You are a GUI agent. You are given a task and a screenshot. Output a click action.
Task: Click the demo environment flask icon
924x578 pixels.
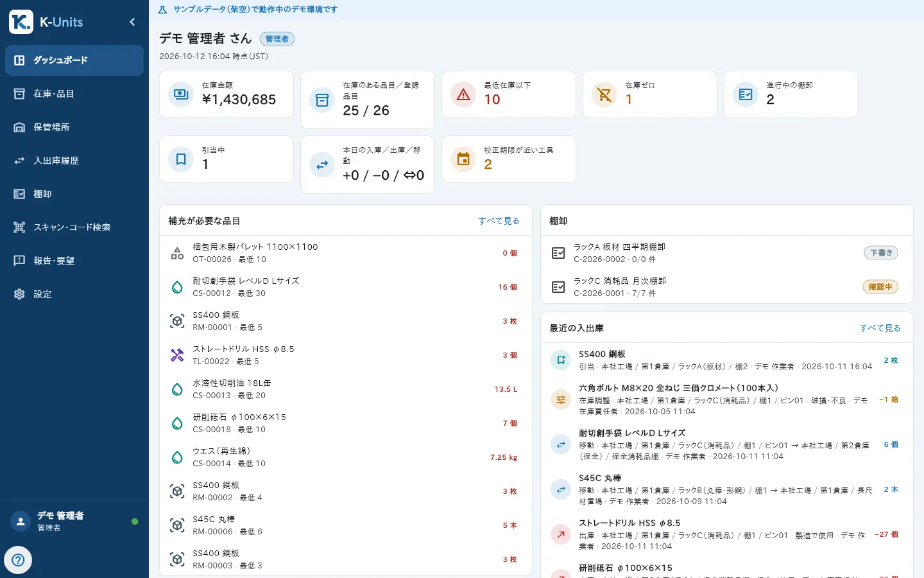point(162,10)
